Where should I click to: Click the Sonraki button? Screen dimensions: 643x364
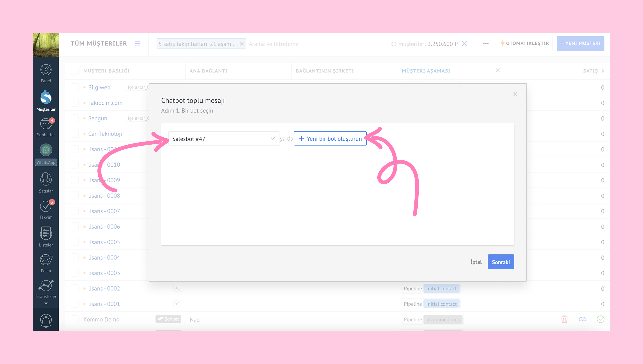point(501,262)
